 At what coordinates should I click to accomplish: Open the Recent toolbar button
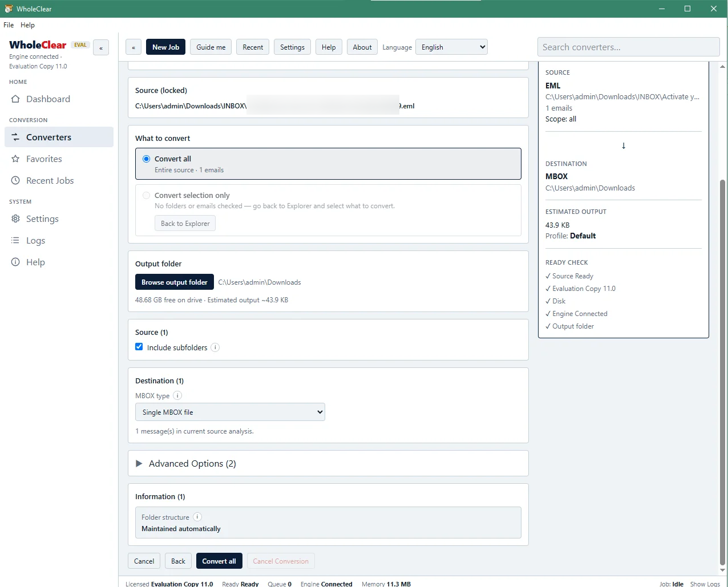click(x=253, y=47)
